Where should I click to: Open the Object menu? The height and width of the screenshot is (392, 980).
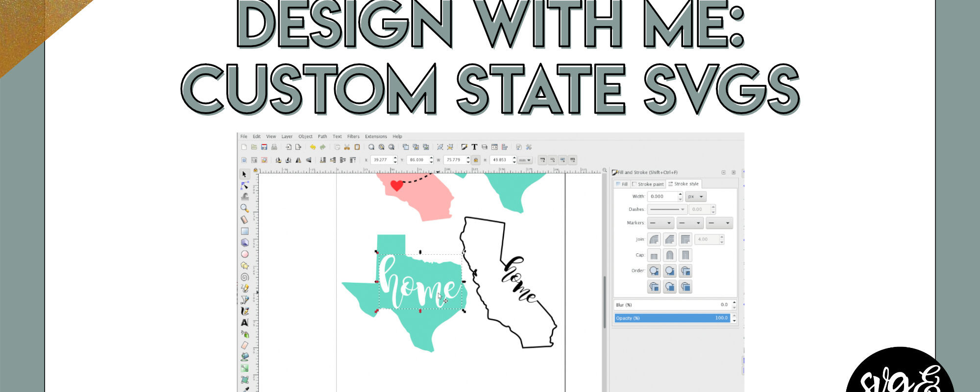(305, 137)
